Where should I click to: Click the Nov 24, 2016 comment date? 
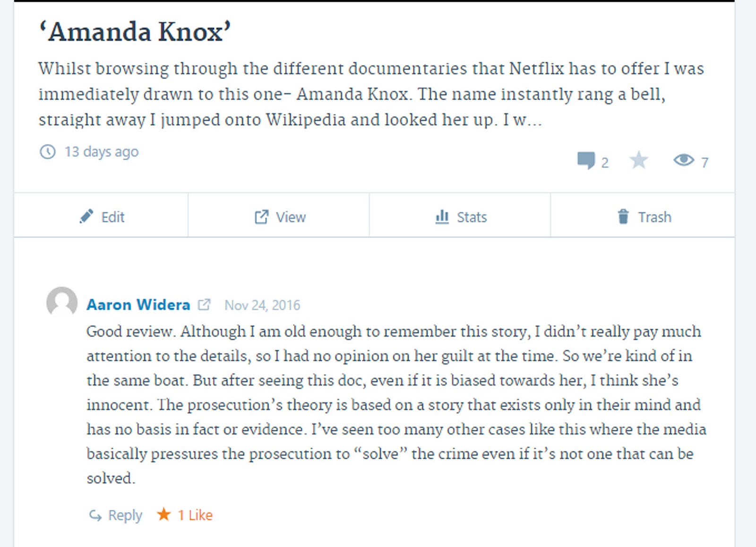point(262,305)
